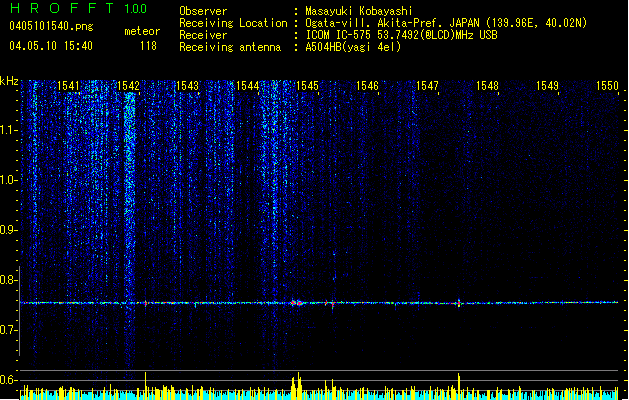Click the kHz axis unit label
The width and height of the screenshot is (629, 400).
tap(9, 81)
